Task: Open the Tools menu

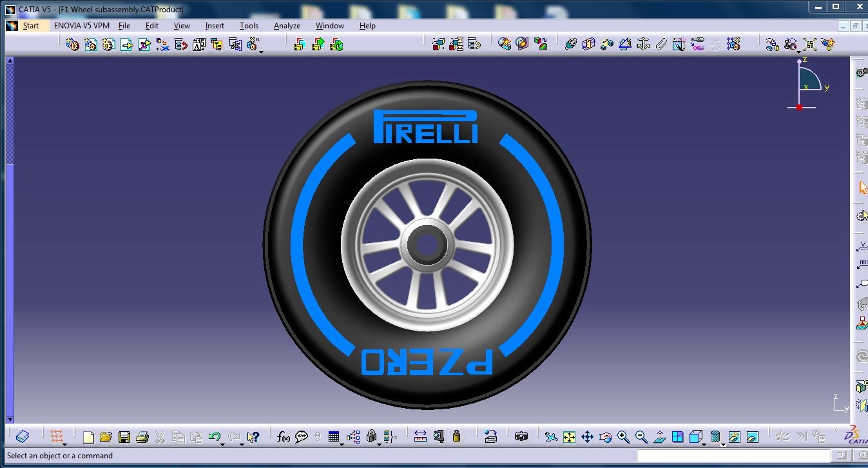Action: click(x=249, y=26)
